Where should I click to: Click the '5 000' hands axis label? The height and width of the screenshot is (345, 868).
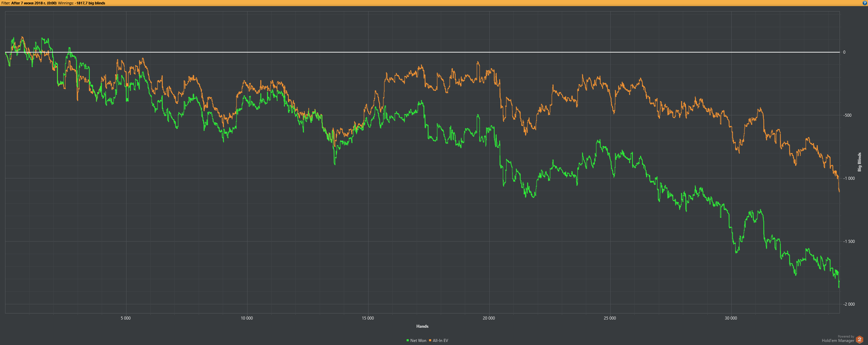(126, 318)
